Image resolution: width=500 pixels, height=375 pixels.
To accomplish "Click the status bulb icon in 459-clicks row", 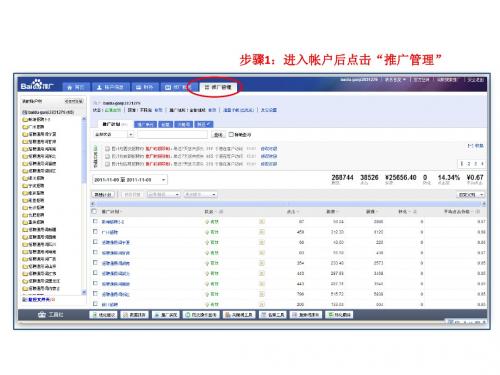I will (207, 232).
